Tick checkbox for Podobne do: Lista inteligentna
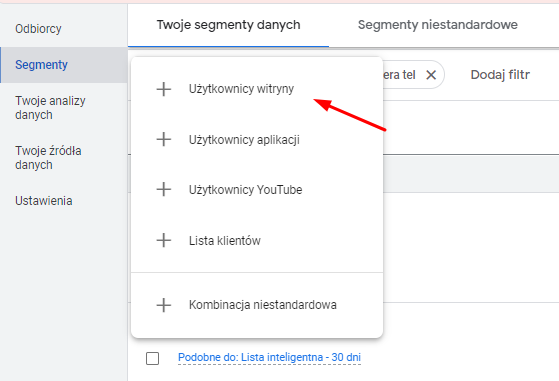The image size is (559, 381). pyautogui.click(x=153, y=358)
